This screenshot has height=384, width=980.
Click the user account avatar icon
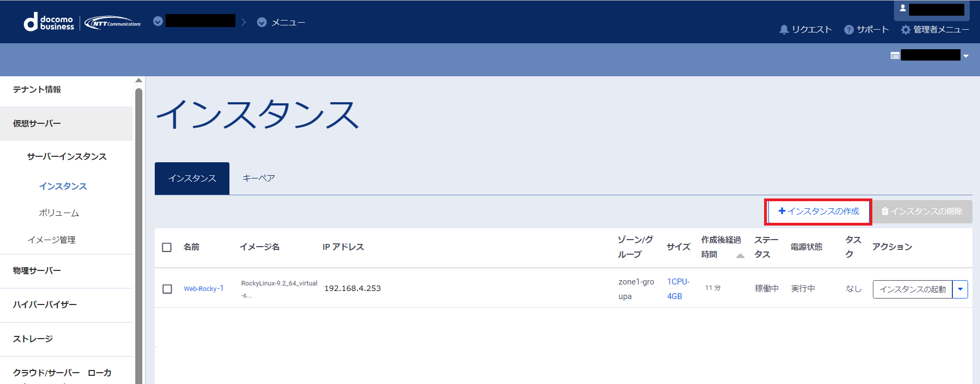[x=903, y=9]
